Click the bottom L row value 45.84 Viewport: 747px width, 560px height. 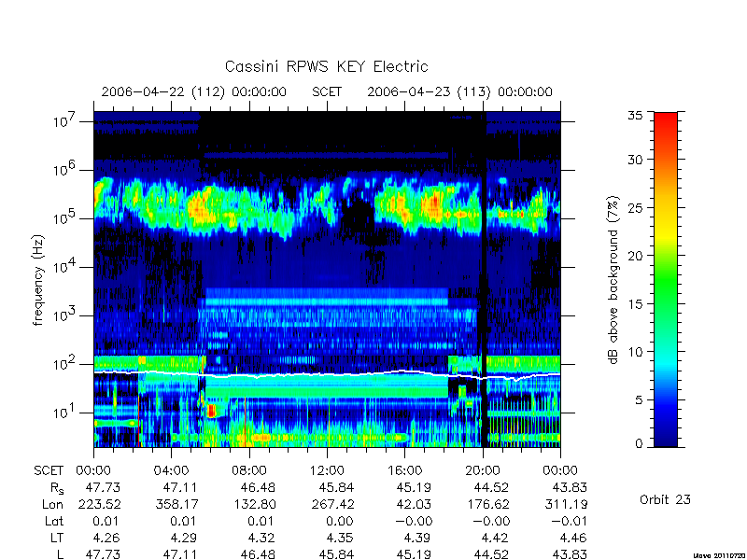(336, 554)
